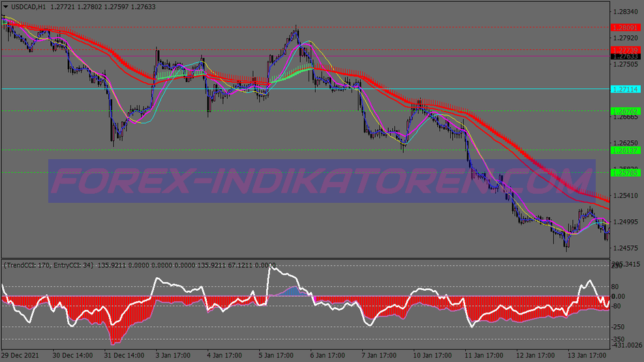Viewport: 644px width, 362px height.
Task: Click the 1.27505 price scale value
Action: click(x=626, y=64)
